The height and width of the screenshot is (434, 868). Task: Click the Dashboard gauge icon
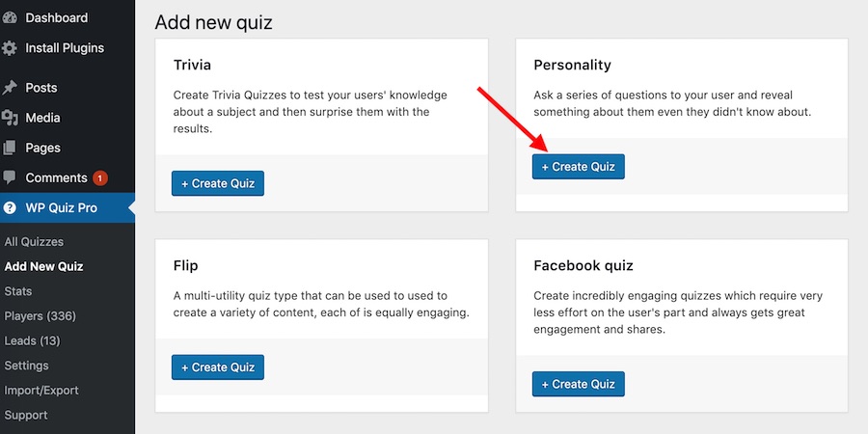10,17
